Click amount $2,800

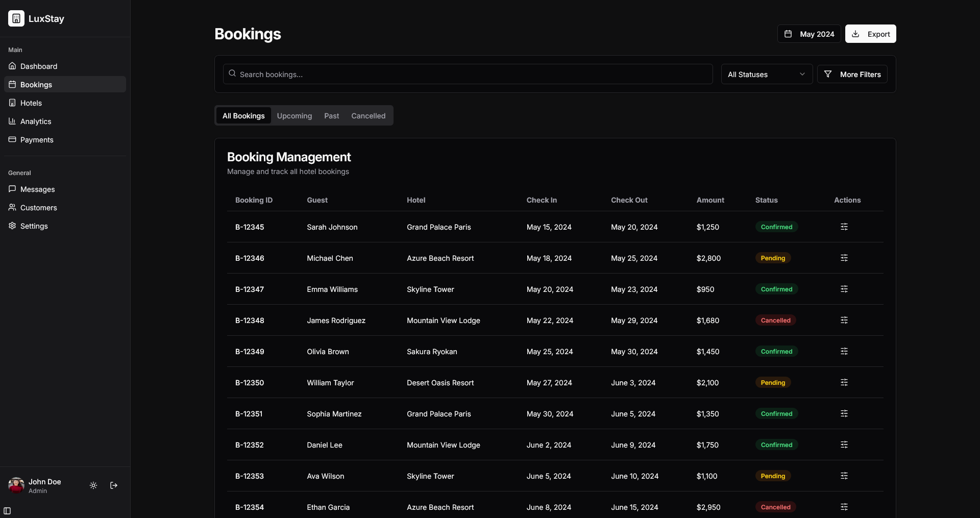708,258
